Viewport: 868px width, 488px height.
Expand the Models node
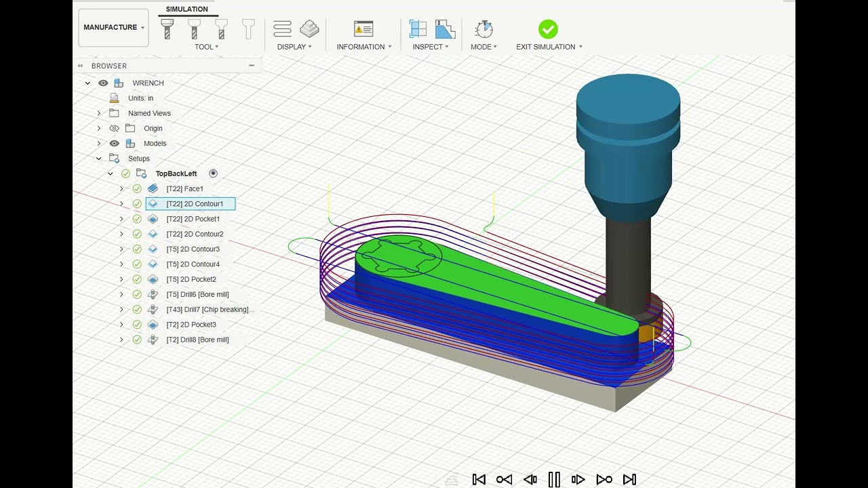(x=99, y=144)
